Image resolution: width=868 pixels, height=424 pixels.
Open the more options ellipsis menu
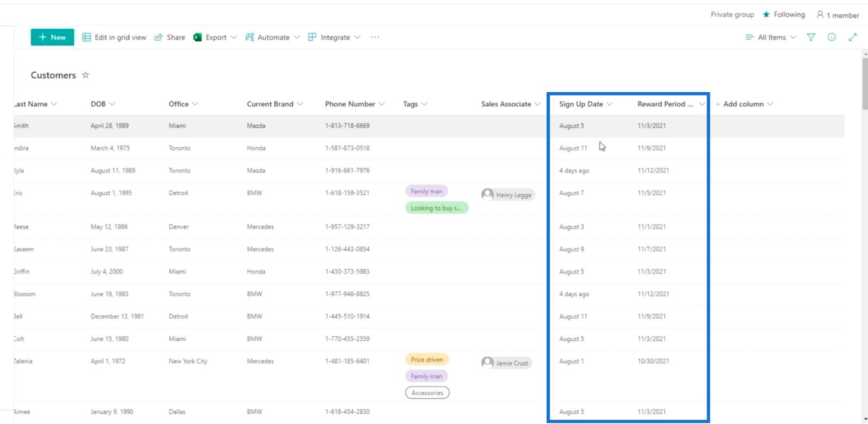coord(375,37)
